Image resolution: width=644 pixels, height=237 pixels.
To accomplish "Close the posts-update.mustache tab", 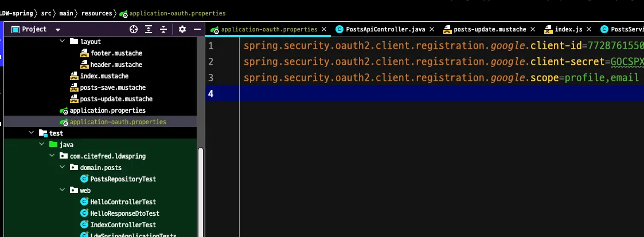I will [x=533, y=29].
